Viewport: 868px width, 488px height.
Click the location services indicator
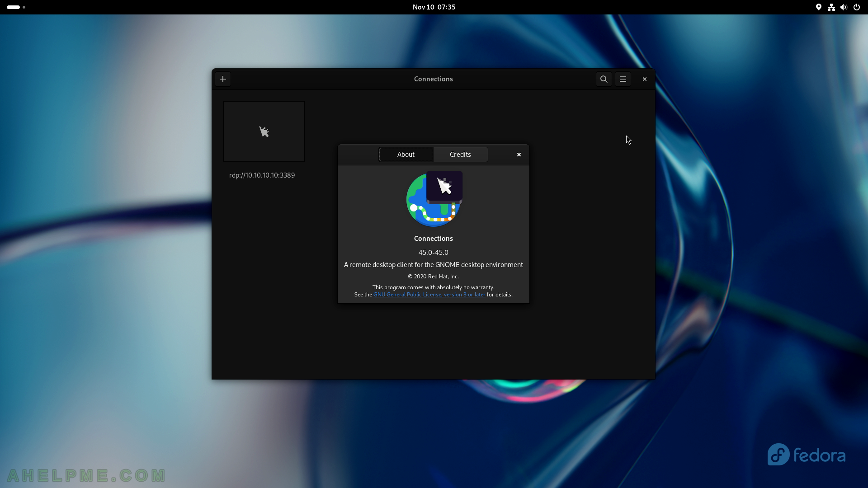pyautogui.click(x=818, y=7)
